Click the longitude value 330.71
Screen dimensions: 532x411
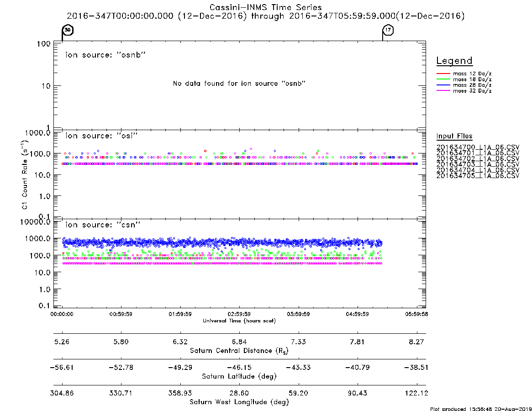click(x=121, y=393)
